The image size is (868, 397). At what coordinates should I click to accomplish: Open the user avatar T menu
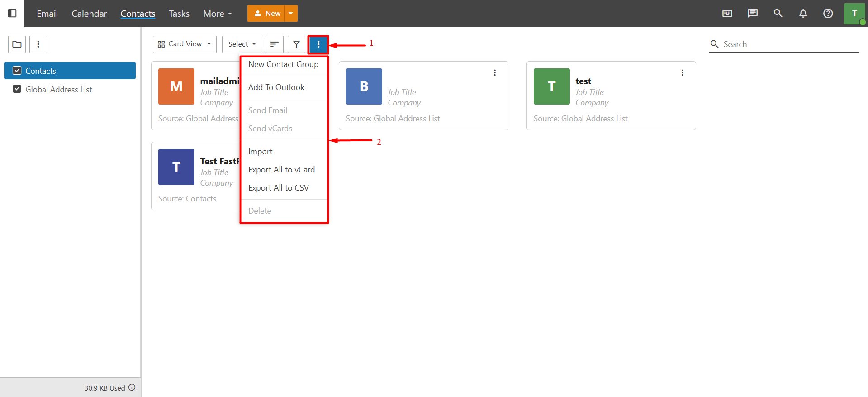[x=854, y=14]
